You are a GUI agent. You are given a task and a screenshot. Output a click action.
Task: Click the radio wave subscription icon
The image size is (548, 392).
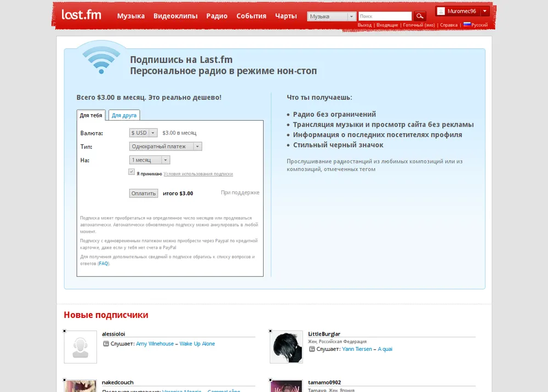click(101, 60)
